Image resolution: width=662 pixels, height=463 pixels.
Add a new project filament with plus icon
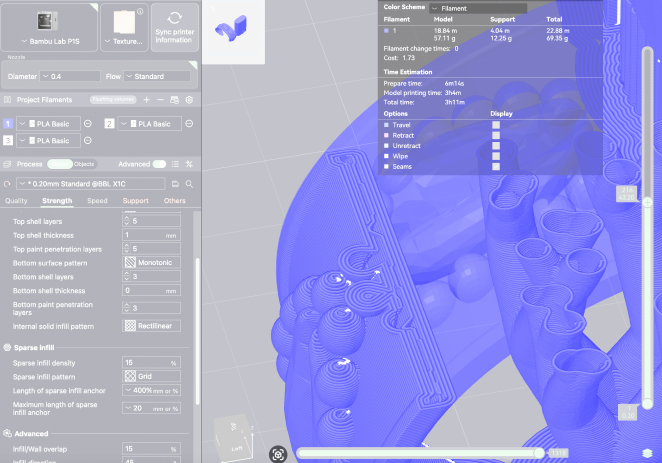(147, 100)
